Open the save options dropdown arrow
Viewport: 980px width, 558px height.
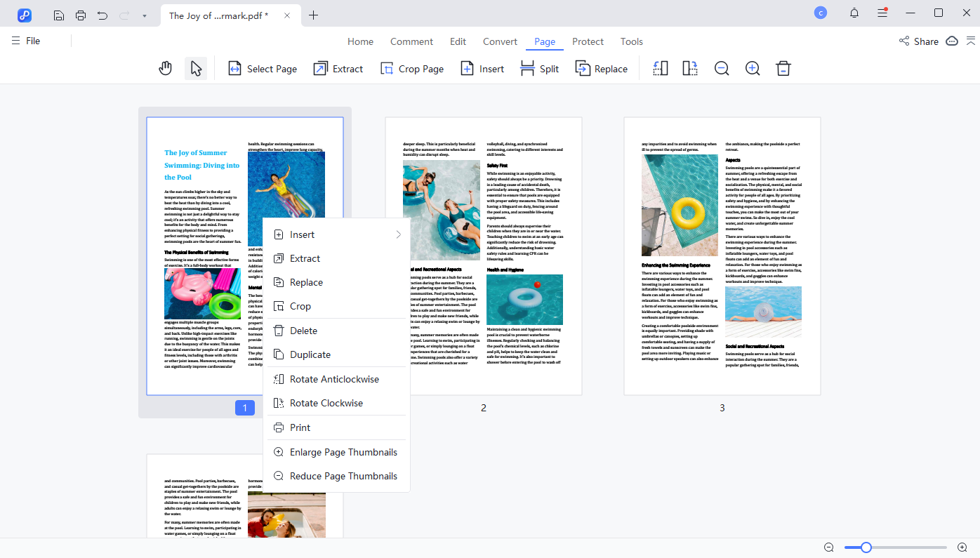tap(145, 14)
